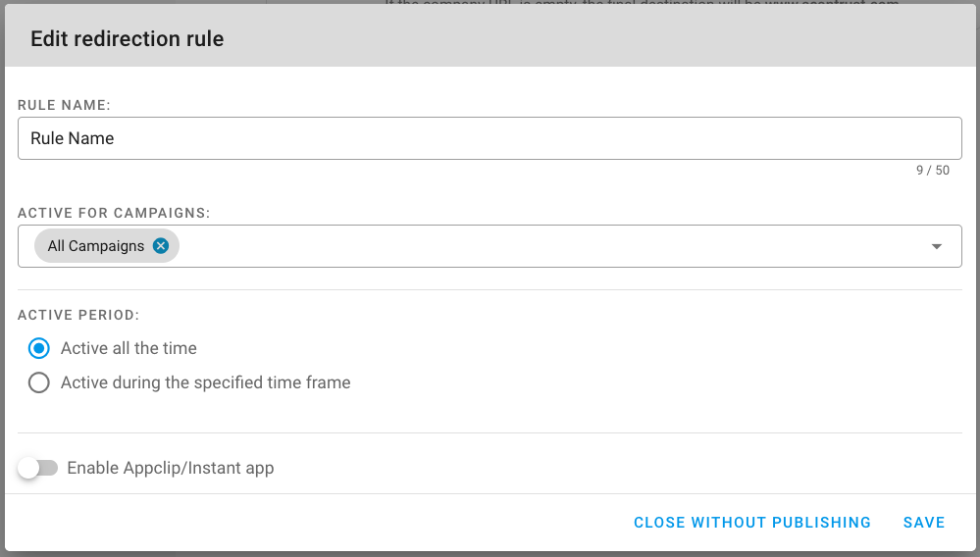
Task: Click the ACTIVE PERIOD section label
Action: 78,315
